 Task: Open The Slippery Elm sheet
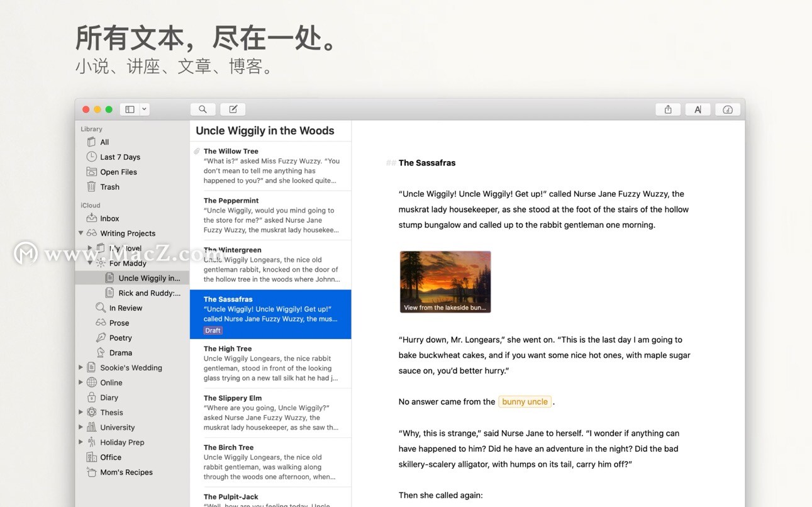[270, 413]
